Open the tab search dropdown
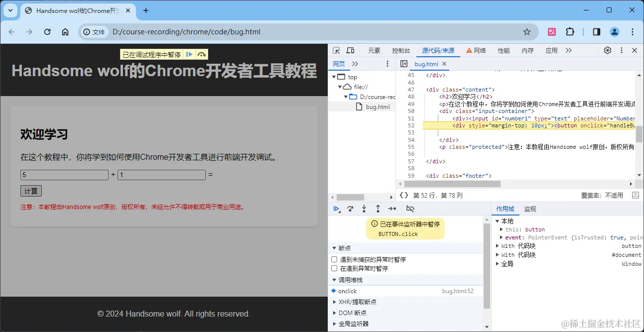The width and height of the screenshot is (644, 332). 10,10
